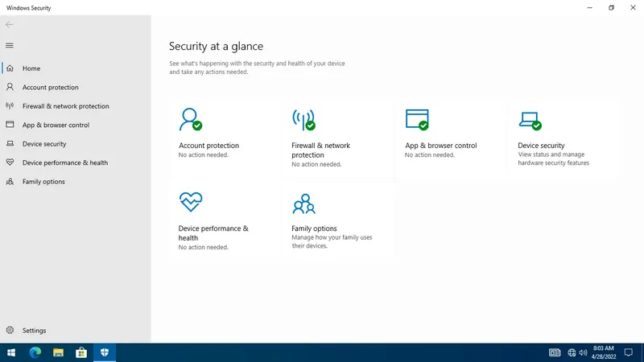Click 'No action needed.' under App & browser control
Viewport: 644px width, 362px height.
pyautogui.click(x=430, y=154)
